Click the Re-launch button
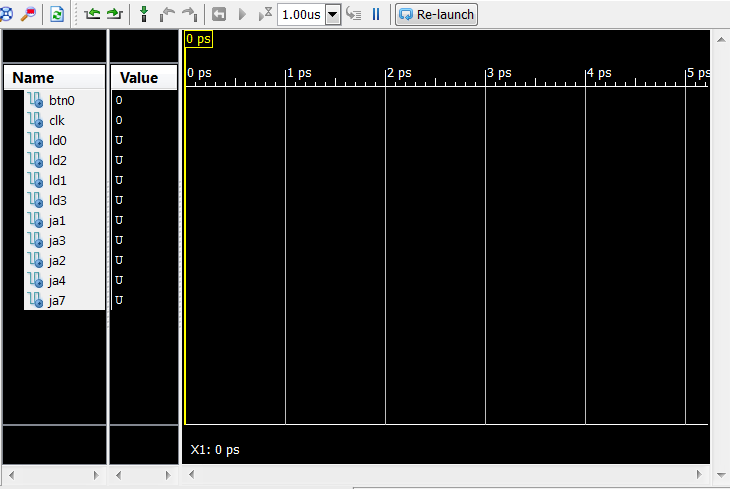This screenshot has width=730, height=489. pyautogui.click(x=436, y=14)
